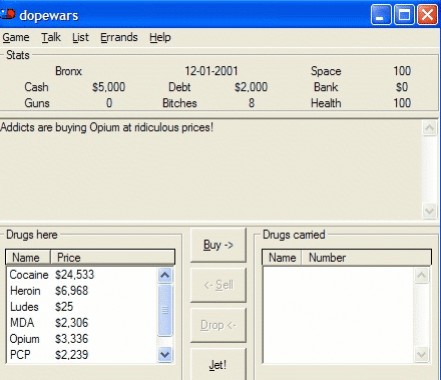Click the 12-01-2001 date

click(211, 71)
